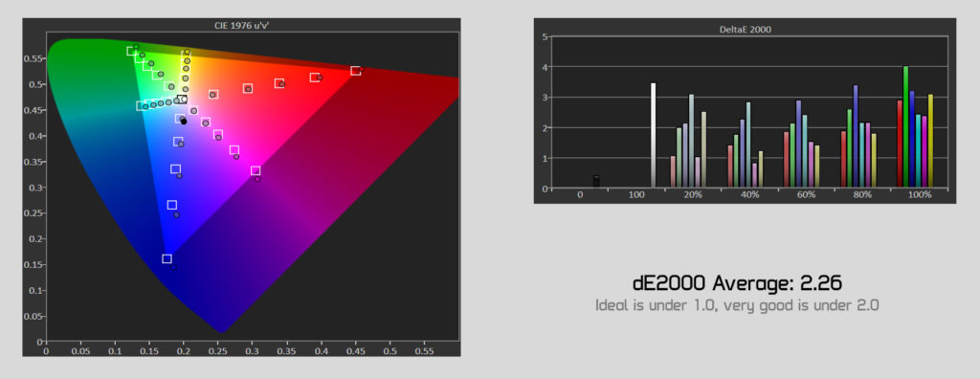Viewport: 980px width, 379px height.
Task: Click the 3 tick on DeltaE vertical axis
Action: coord(545,98)
